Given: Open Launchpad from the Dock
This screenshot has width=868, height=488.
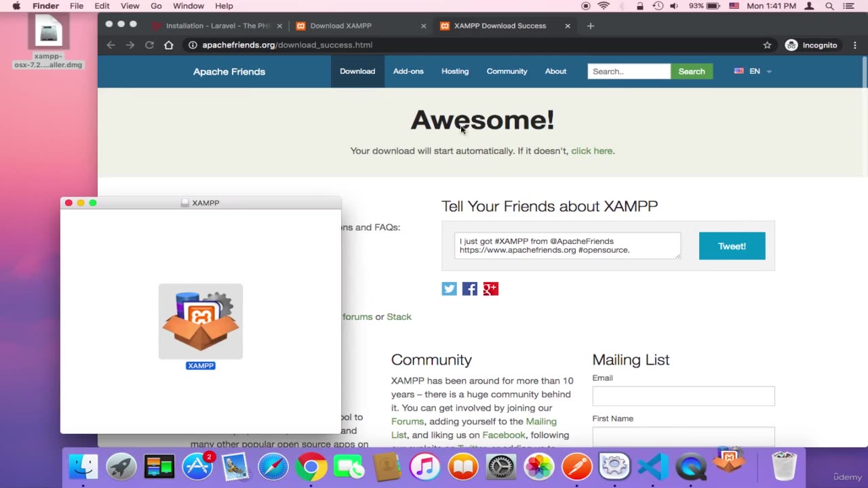Looking at the screenshot, I should [121, 466].
